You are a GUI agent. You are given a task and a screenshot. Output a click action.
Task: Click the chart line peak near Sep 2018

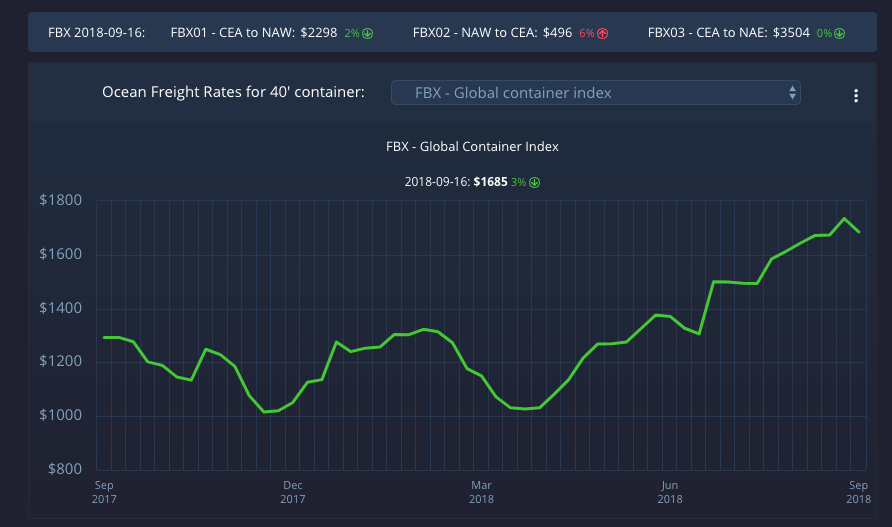[845, 218]
